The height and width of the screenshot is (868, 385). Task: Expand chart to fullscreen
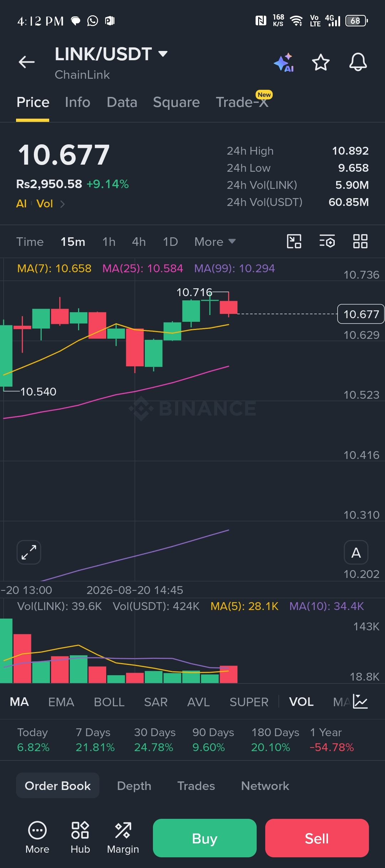[x=29, y=552]
